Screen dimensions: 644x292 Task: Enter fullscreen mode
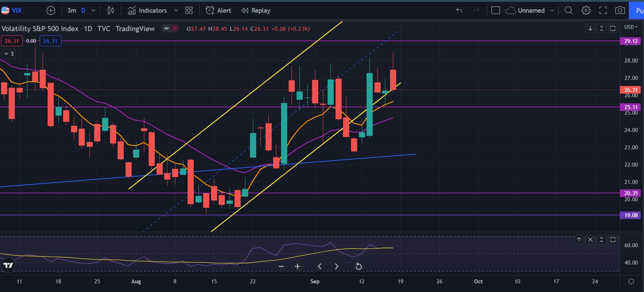[x=603, y=10]
